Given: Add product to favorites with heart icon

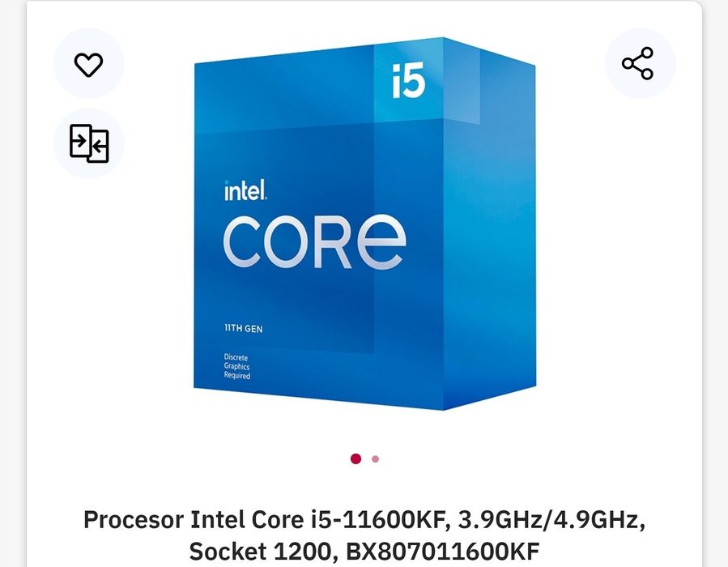Looking at the screenshot, I should coord(89,64).
